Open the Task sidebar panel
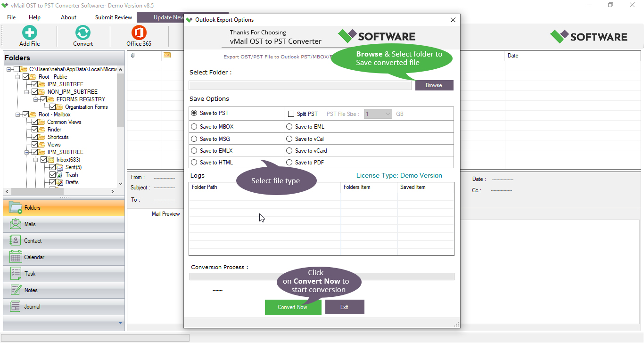Screen dimensions: 644x343 coord(64,274)
